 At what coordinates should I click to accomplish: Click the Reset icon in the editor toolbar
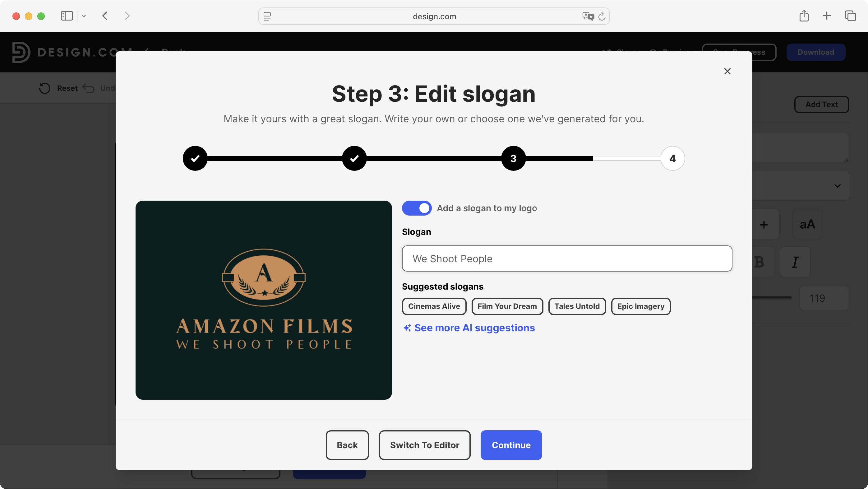pos(44,88)
